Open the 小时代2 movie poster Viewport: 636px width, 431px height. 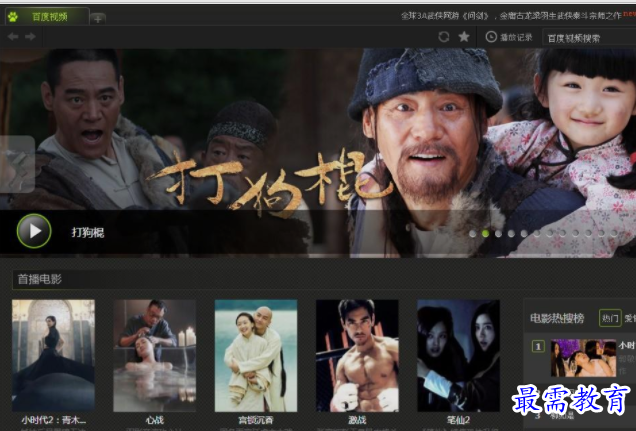53,356
